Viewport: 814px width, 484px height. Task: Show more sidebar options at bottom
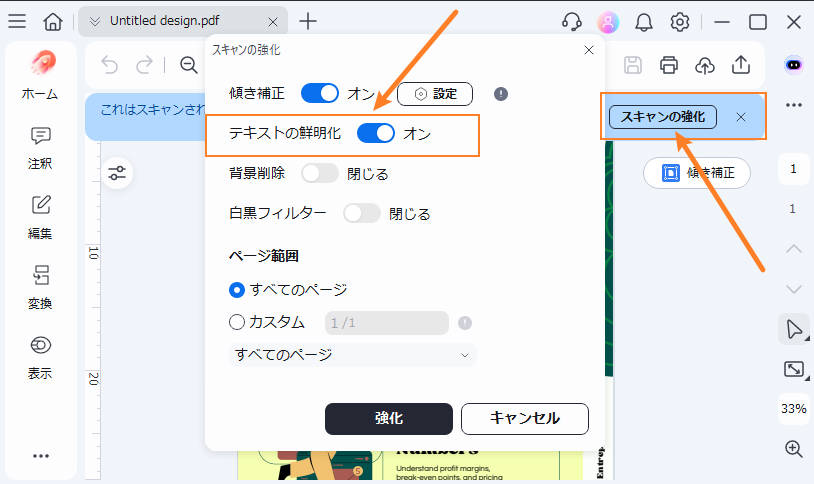(x=40, y=456)
